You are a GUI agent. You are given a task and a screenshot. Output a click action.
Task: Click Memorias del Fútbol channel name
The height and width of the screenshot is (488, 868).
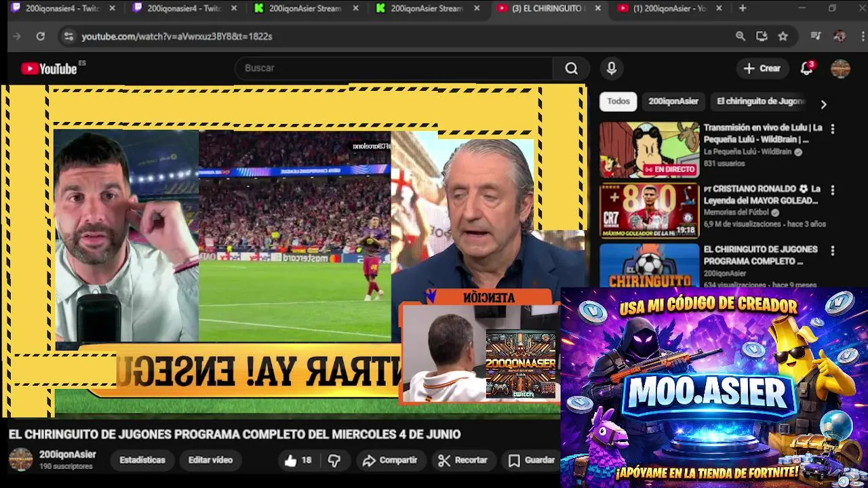point(736,212)
